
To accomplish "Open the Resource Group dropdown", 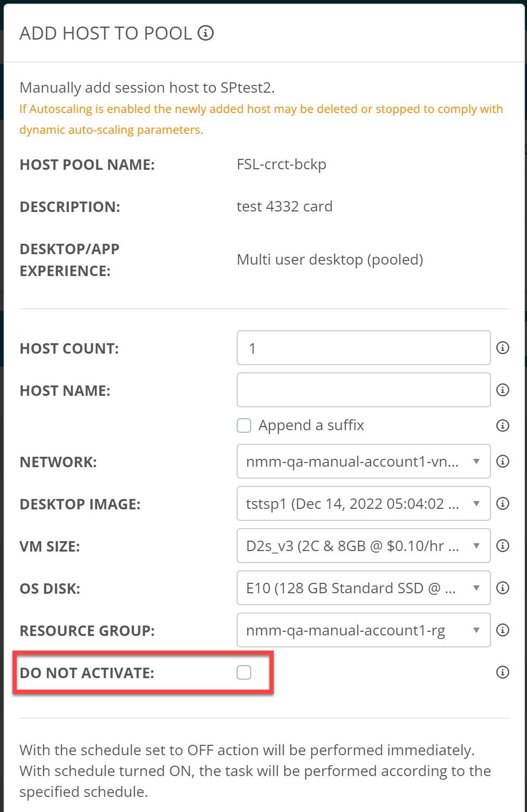I will 363,630.
